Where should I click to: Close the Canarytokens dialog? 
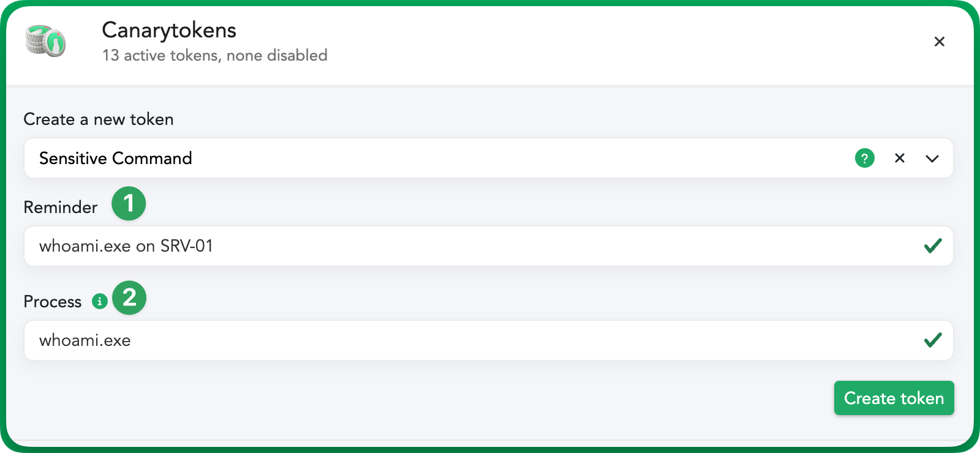pyautogui.click(x=939, y=42)
